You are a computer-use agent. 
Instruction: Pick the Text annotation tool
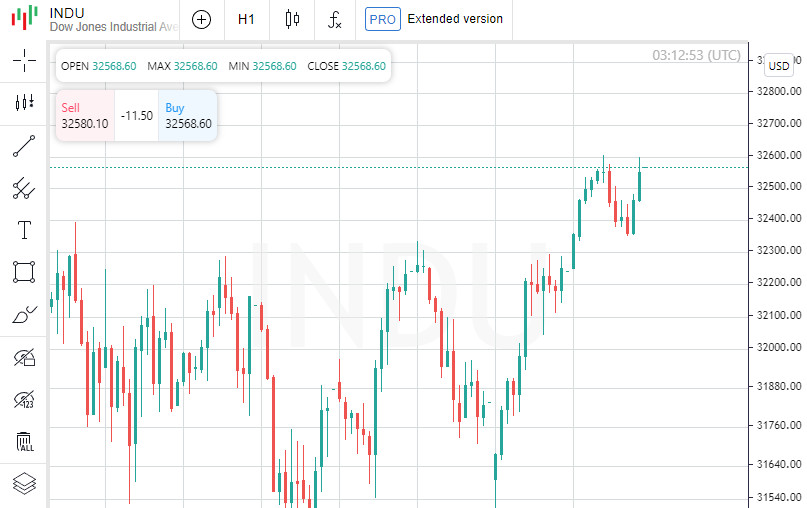click(24, 230)
